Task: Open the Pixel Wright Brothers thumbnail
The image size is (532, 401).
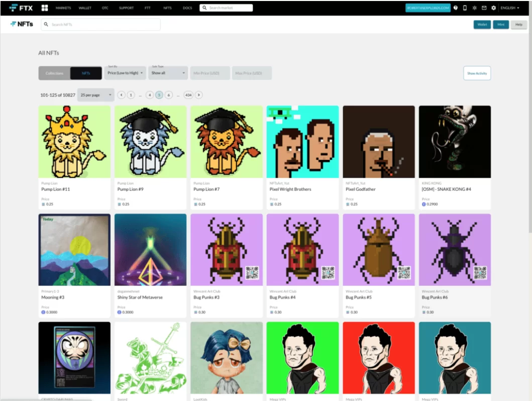Action: coord(302,142)
